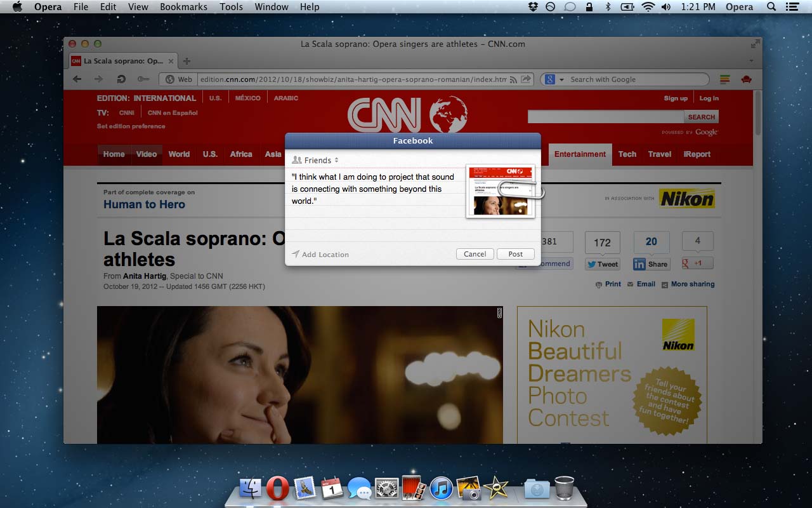Open the Web site-info badge dropdown
The height and width of the screenshot is (508, 812).
click(x=179, y=79)
